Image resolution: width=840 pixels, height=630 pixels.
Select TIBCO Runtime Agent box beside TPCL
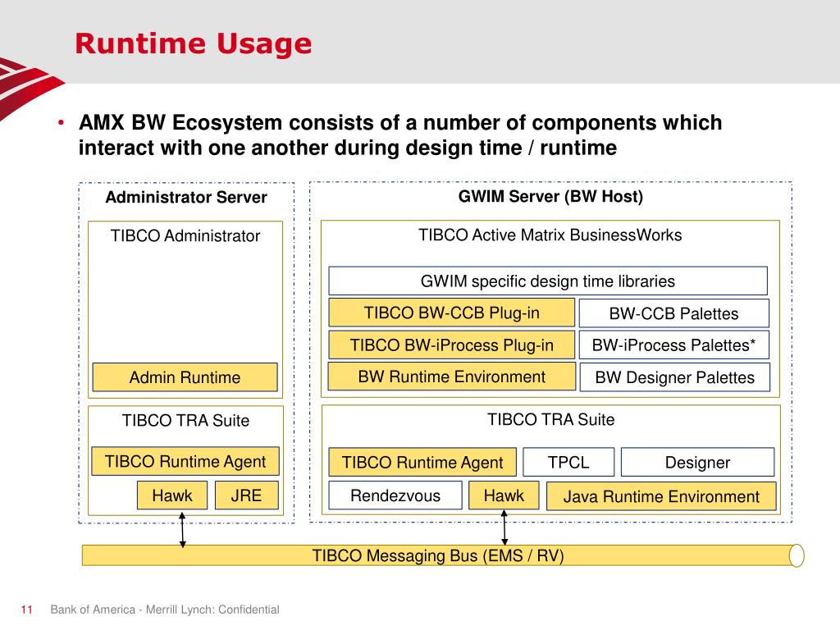tap(422, 462)
